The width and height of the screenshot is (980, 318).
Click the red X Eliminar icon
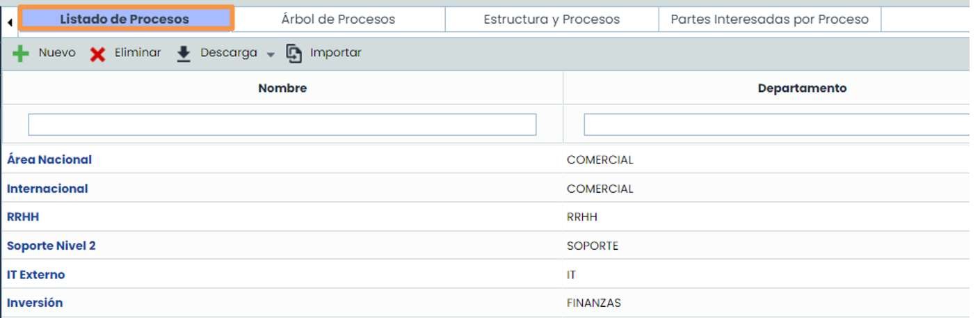tap(98, 54)
